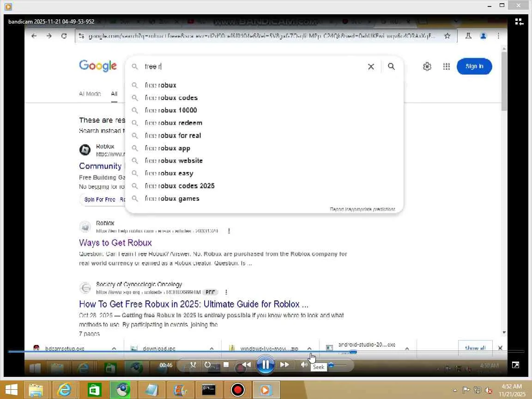Open the muted speaker tray icon
The width and height of the screenshot is (532, 399).
pos(489,390)
